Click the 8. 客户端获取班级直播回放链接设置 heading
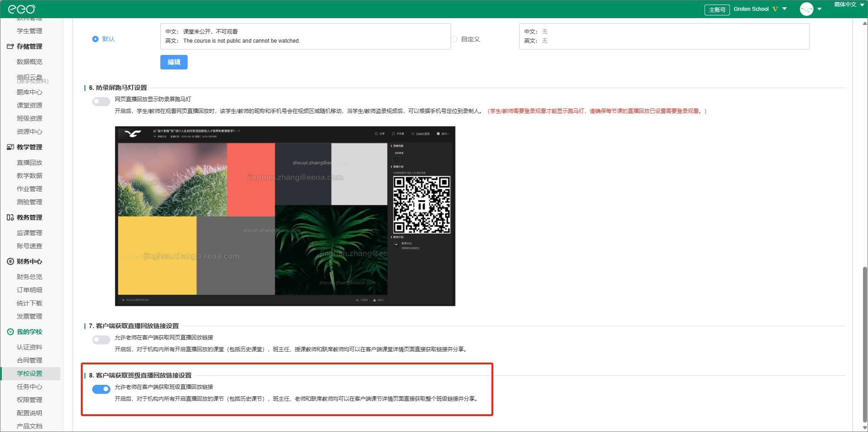This screenshot has height=432, width=868. coord(140,375)
